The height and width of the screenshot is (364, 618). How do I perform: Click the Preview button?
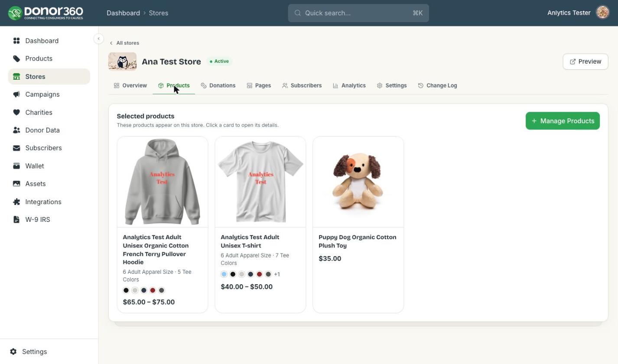[585, 62]
